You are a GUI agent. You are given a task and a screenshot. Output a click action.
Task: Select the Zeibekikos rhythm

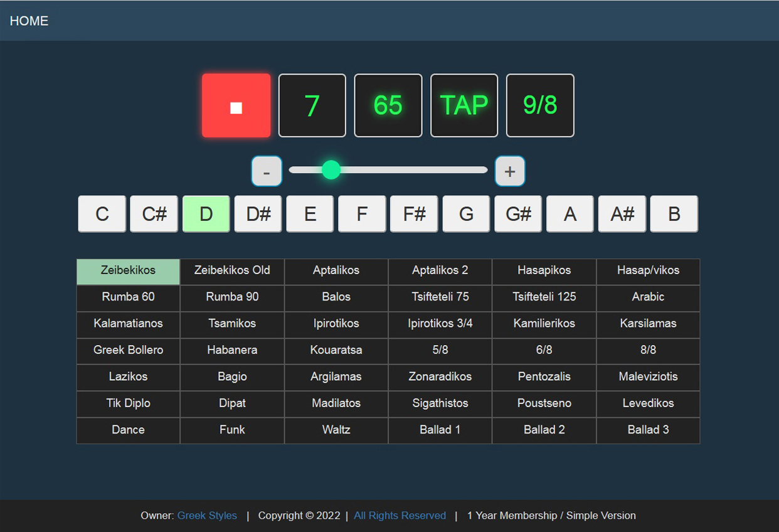pyautogui.click(x=129, y=271)
